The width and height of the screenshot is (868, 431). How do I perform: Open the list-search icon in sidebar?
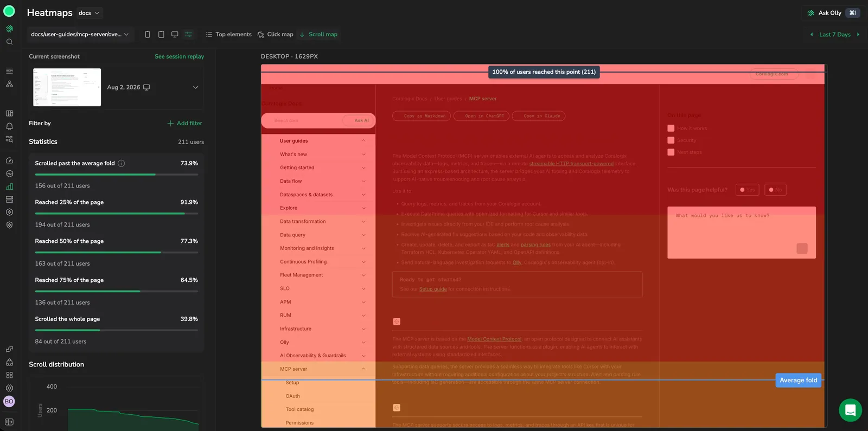pos(9,139)
